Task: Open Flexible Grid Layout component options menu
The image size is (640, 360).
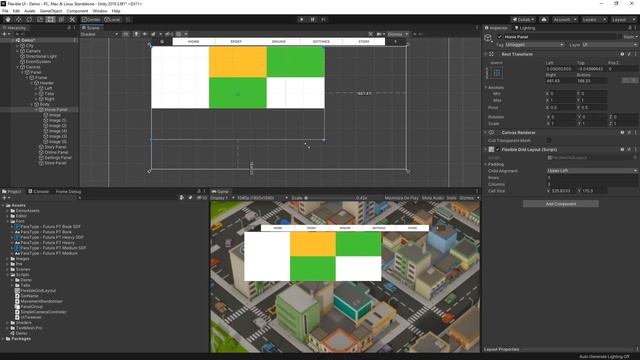Action: click(636, 149)
